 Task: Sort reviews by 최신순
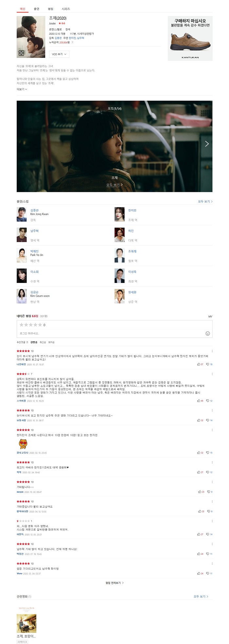[43, 342]
